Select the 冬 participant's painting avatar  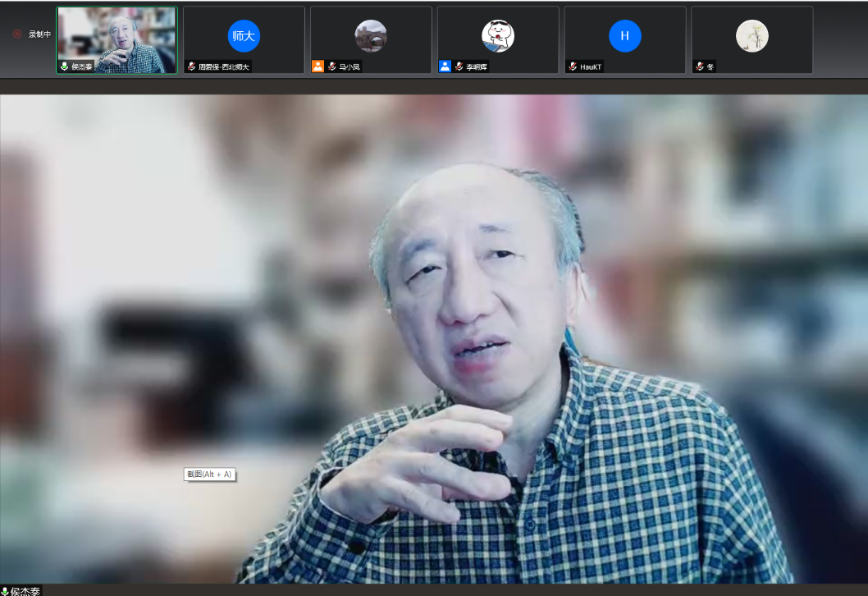tap(752, 35)
